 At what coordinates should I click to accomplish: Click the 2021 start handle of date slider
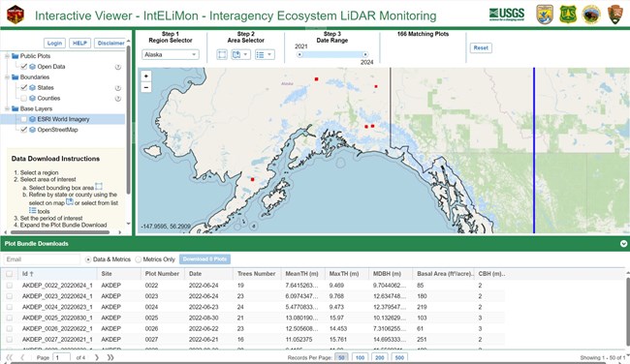pyautogui.click(x=299, y=54)
